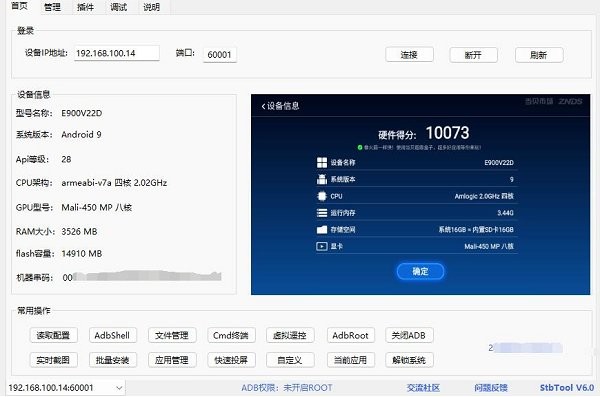Image resolution: width=600 pixels, height=397 pixels.
Task: Click the 连接 button
Action: [x=409, y=55]
